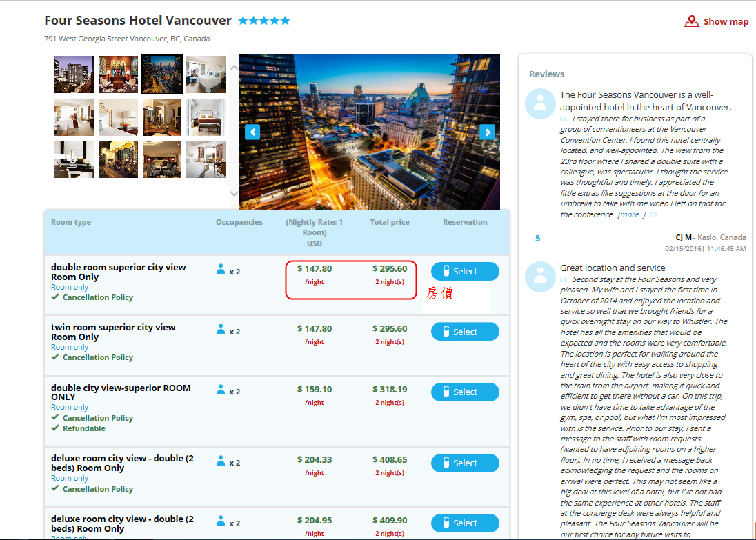The width and height of the screenshot is (756, 540).
Task: Click the Total price column header
Action: point(390,222)
